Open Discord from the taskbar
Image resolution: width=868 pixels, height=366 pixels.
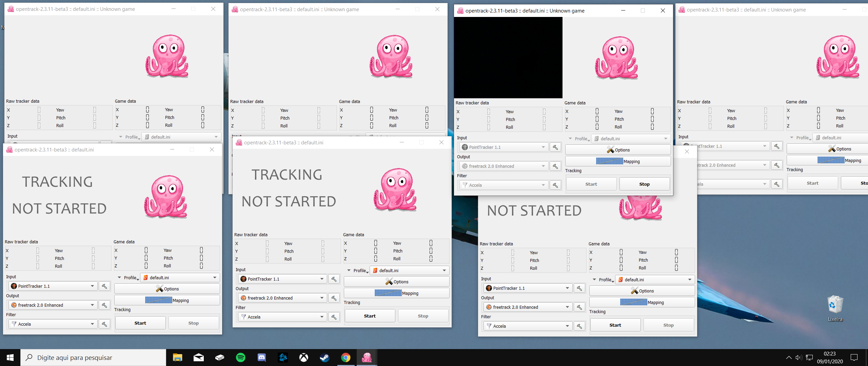tap(261, 357)
